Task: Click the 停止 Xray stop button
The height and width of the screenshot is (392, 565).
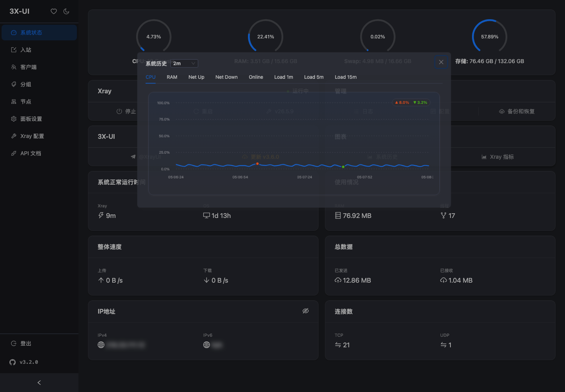Action: 126,111
